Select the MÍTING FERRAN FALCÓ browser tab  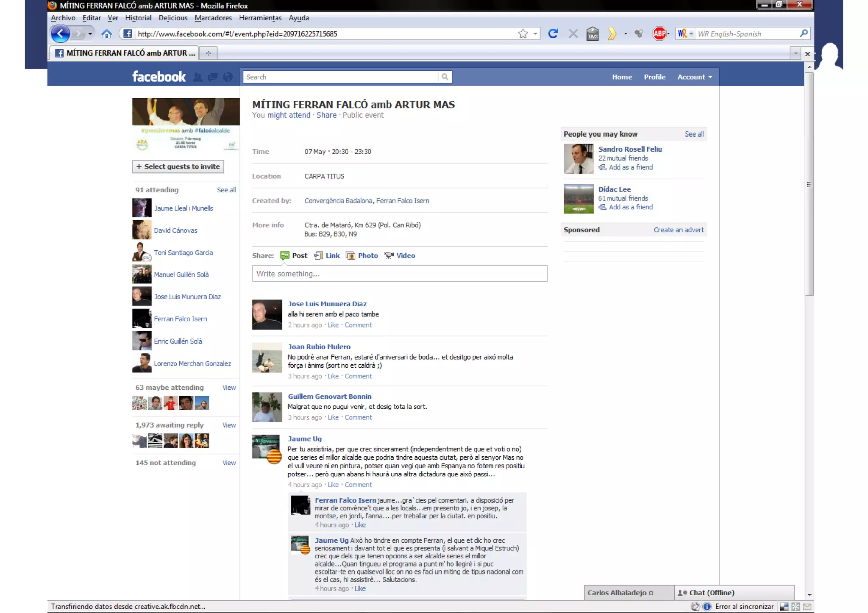(124, 53)
